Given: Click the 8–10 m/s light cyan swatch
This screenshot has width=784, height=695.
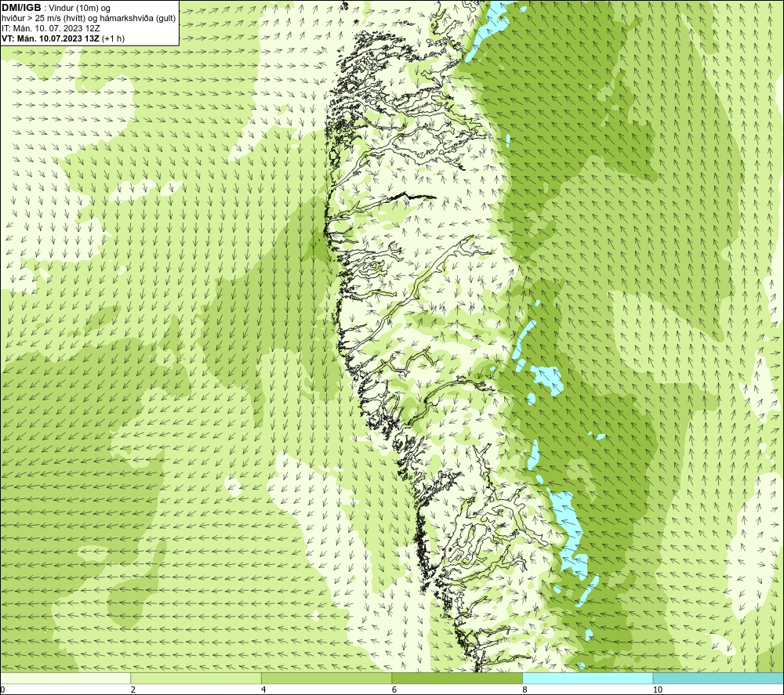Looking at the screenshot, I should pyautogui.click(x=587, y=679).
